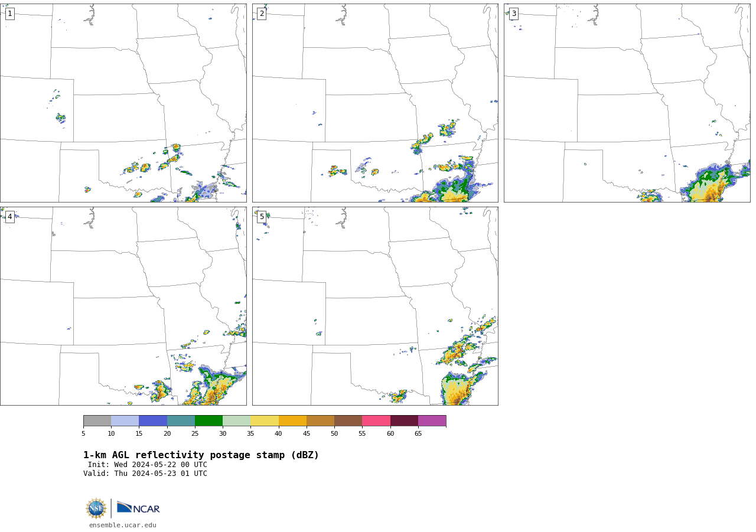This screenshot has width=756, height=532.
Task: Click the colorbar tick label '5'
Action: 83,434
